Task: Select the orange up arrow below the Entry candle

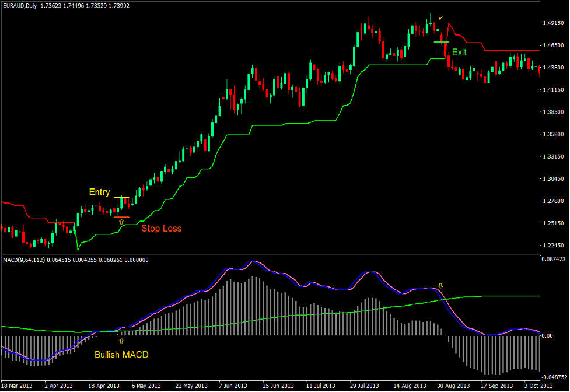Action: tap(121, 220)
